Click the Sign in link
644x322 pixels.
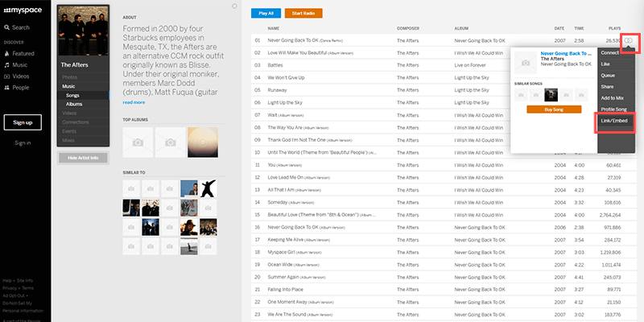[x=23, y=143]
